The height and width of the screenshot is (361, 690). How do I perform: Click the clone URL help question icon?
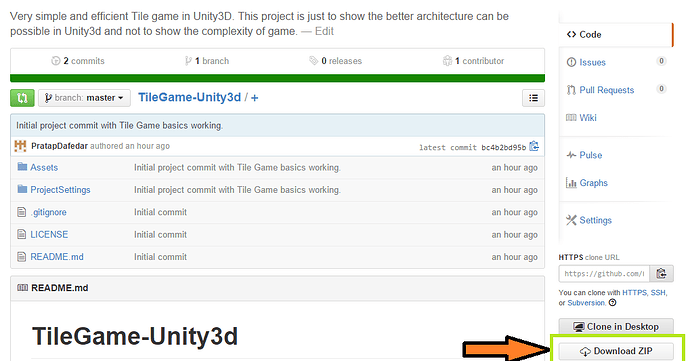(x=613, y=302)
